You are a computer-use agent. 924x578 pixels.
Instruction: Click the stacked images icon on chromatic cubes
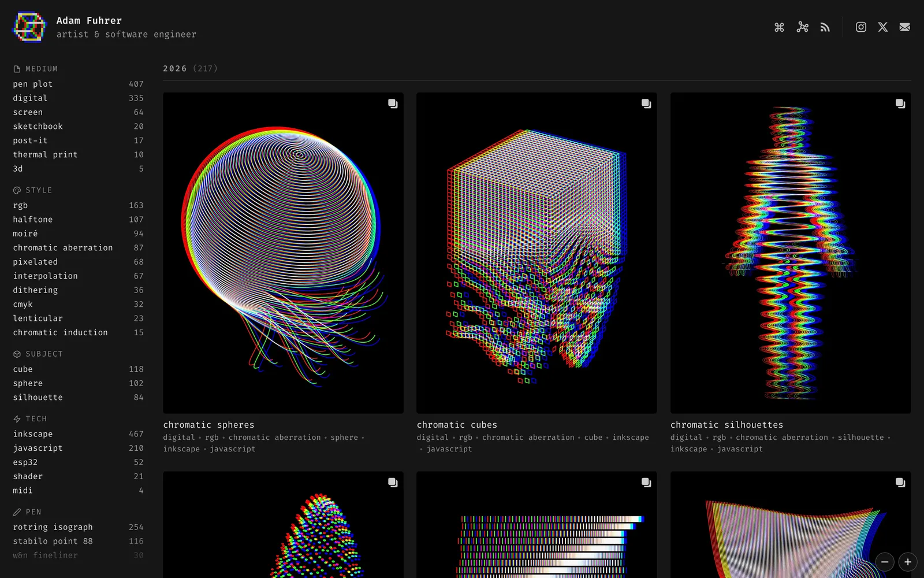click(646, 103)
